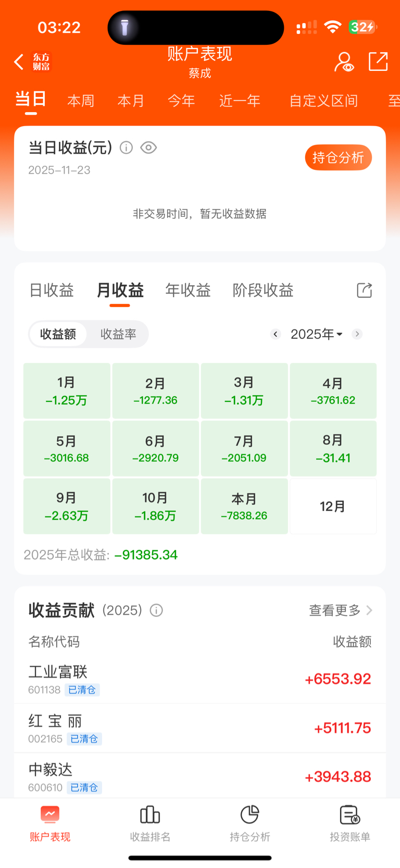Tap the share icon in the header
The width and height of the screenshot is (400, 868).
378,62
